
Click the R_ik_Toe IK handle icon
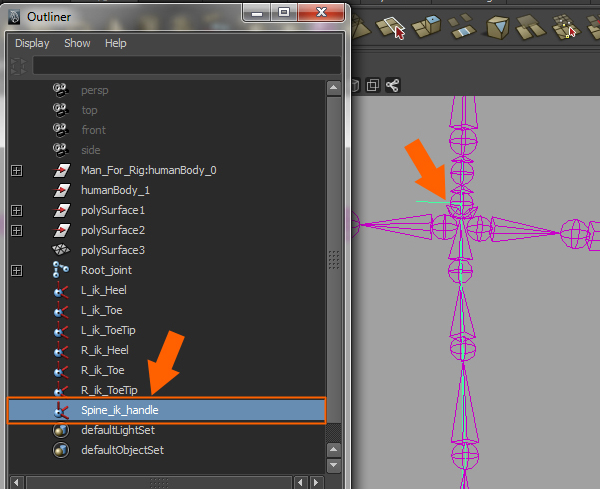click(61, 370)
